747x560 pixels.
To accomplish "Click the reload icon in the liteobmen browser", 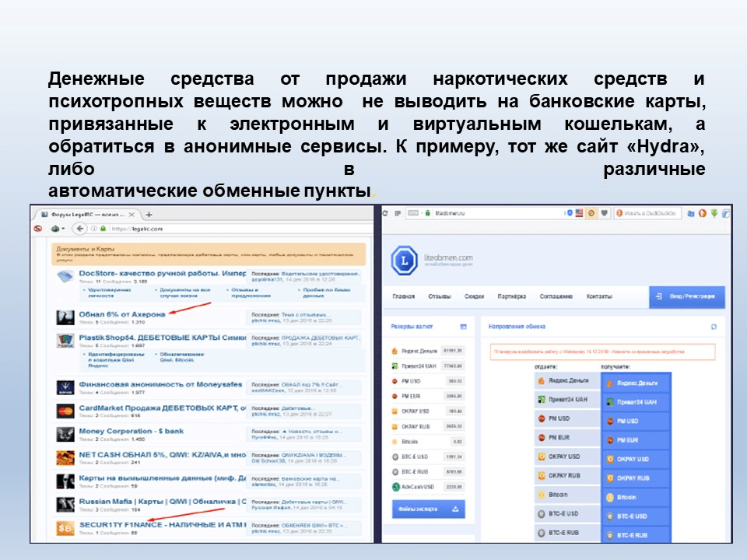I will pos(385,213).
